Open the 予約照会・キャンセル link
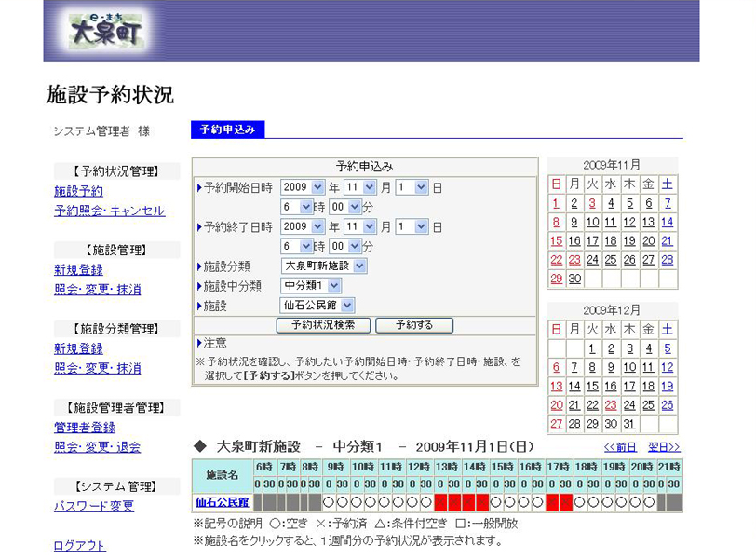The height and width of the screenshot is (559, 756). [110, 211]
